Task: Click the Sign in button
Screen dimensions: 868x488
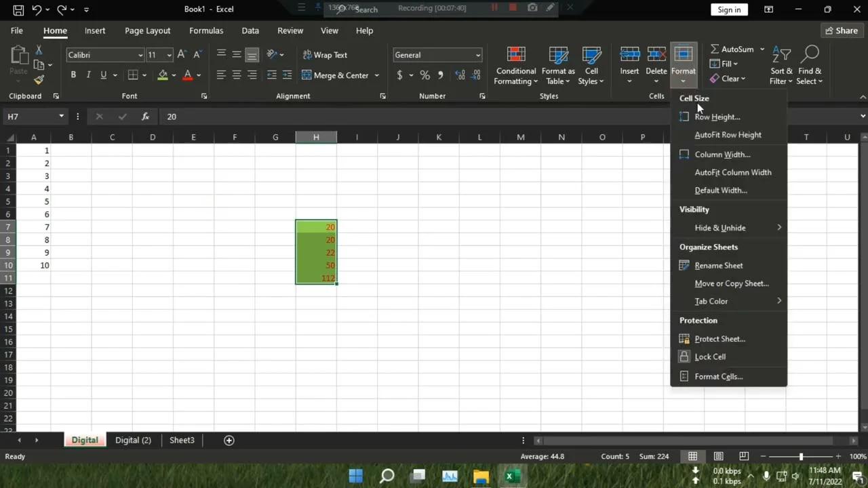Action: pos(729,9)
